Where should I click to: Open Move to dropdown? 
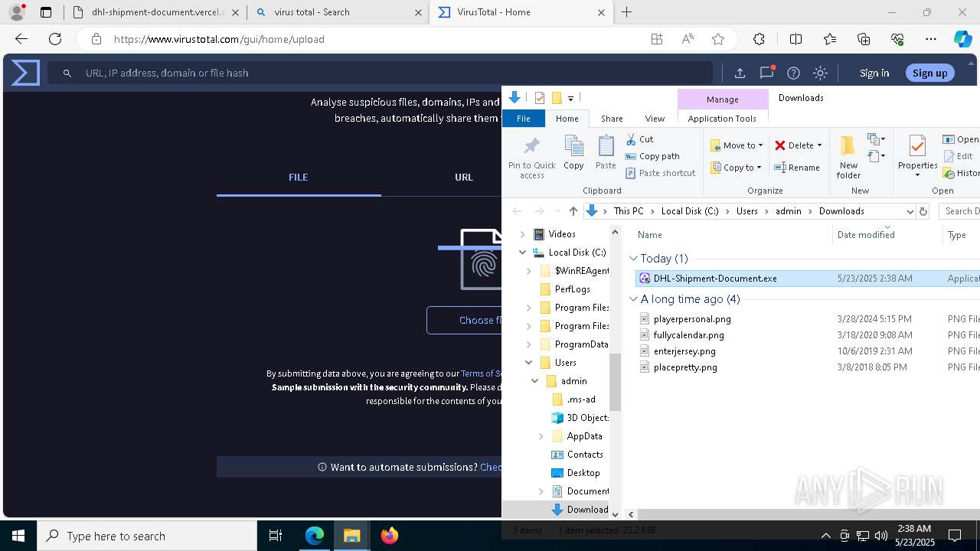tap(737, 145)
